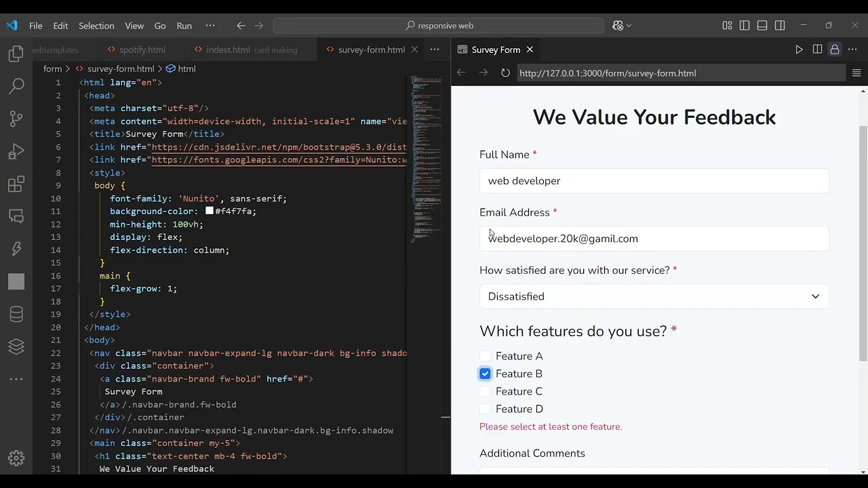The image size is (868, 488).
Task: Open Source Control view
Action: click(16, 119)
